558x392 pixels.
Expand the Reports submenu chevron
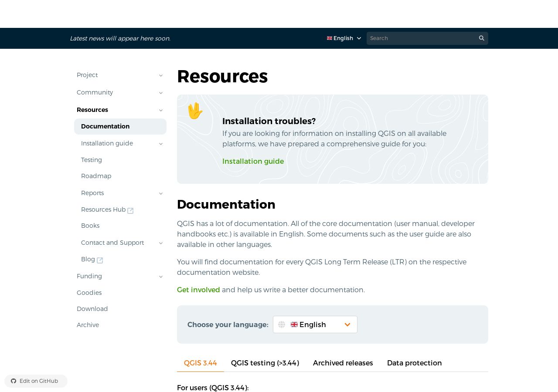click(160, 193)
